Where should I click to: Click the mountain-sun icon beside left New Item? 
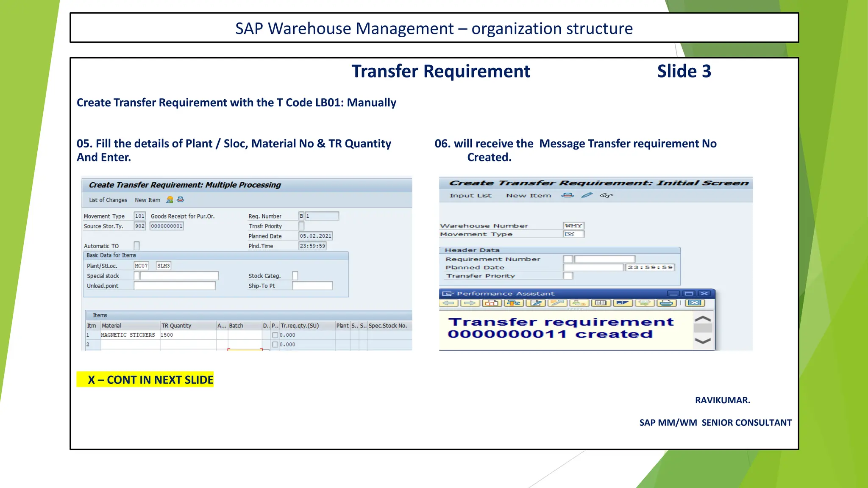[170, 200]
